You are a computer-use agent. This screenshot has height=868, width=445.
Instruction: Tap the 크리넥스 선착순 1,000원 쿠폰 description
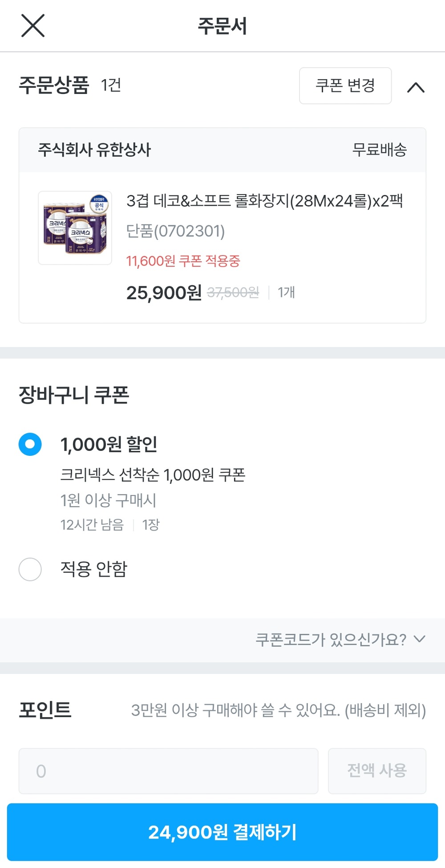point(153,475)
